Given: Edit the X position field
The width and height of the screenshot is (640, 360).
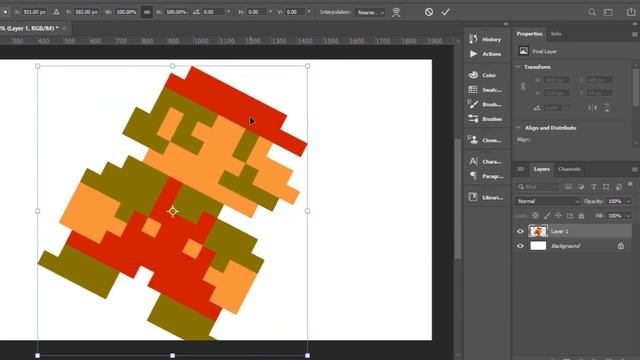Looking at the screenshot, I should point(34,12).
